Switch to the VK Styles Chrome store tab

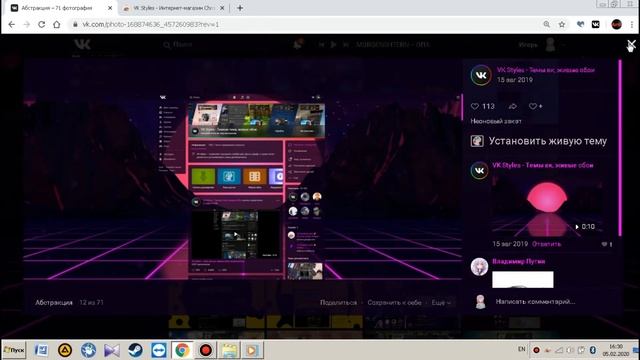coord(173,8)
